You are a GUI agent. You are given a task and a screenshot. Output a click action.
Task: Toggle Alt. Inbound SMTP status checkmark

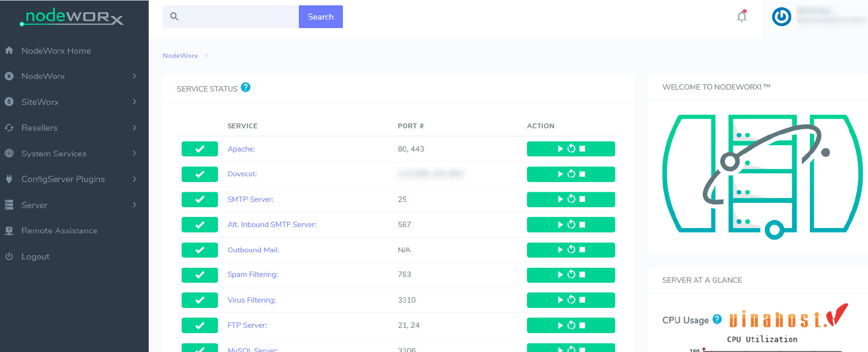(200, 225)
